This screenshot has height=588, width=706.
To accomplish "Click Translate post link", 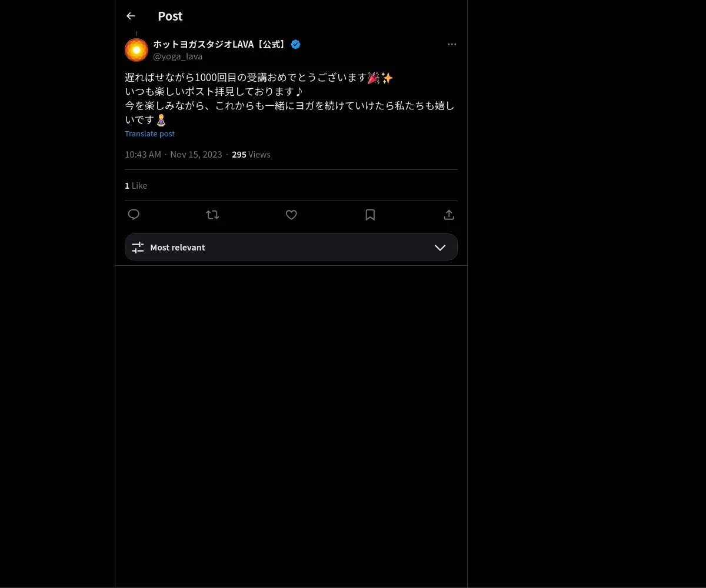I will pyautogui.click(x=149, y=133).
